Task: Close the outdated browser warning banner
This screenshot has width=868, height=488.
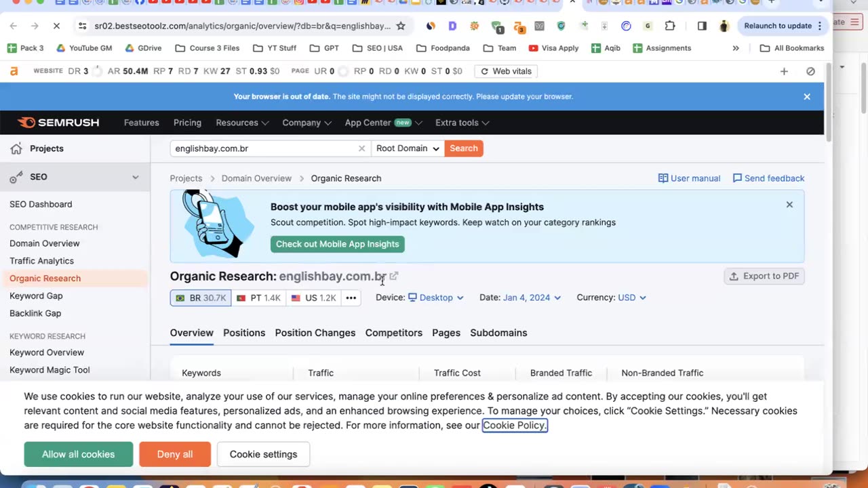Action: click(x=807, y=96)
